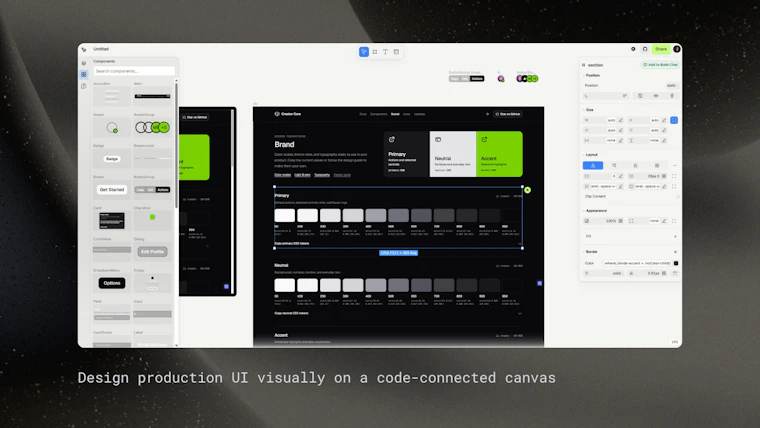Image resolution: width=760 pixels, height=428 pixels.
Task: Click Docs in preview navbar
Action: point(363,114)
